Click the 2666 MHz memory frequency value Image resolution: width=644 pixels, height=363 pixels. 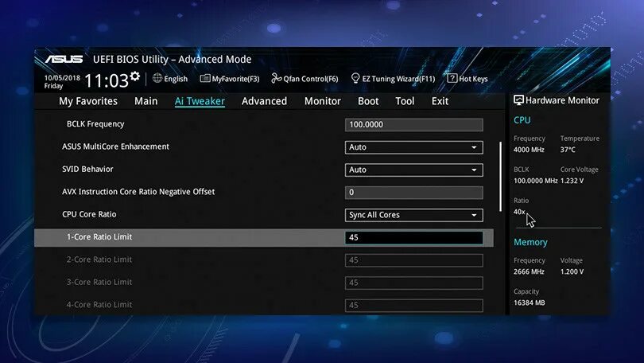[529, 271]
